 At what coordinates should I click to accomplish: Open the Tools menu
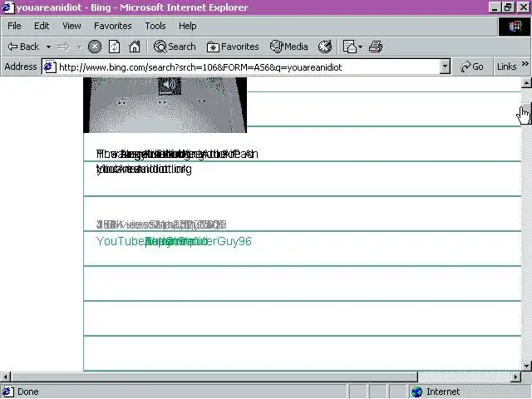pyautogui.click(x=155, y=26)
